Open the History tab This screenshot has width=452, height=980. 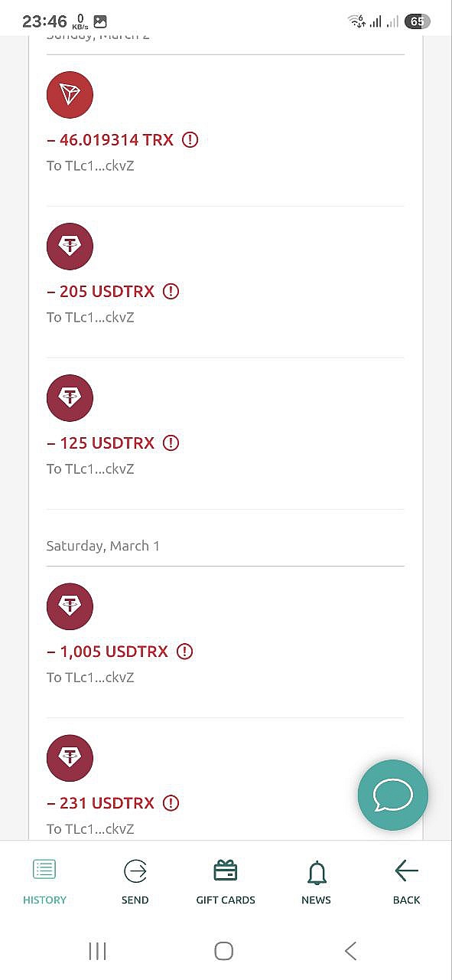click(44, 882)
